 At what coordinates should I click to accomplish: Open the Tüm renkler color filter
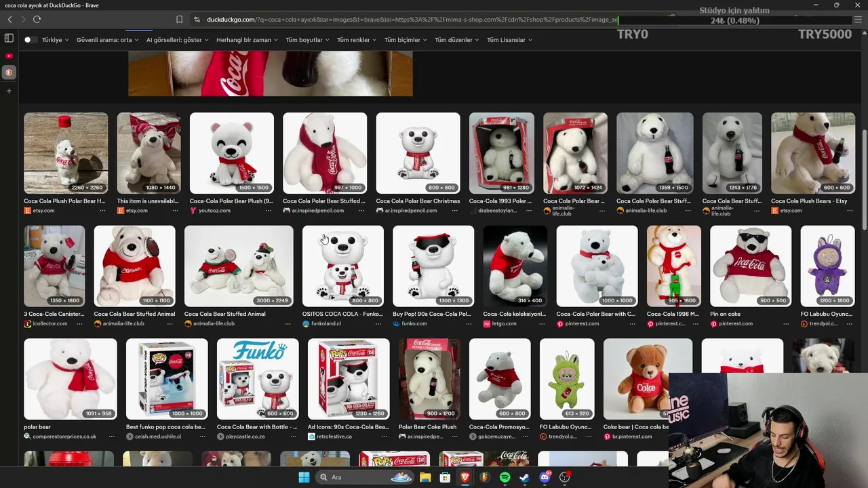pos(357,40)
